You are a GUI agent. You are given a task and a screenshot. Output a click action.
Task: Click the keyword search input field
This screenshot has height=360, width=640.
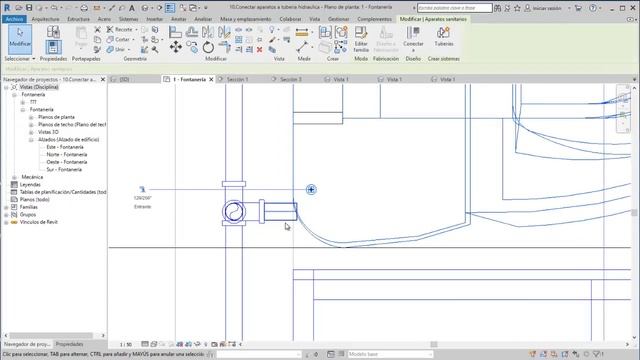pyautogui.click(x=455, y=8)
